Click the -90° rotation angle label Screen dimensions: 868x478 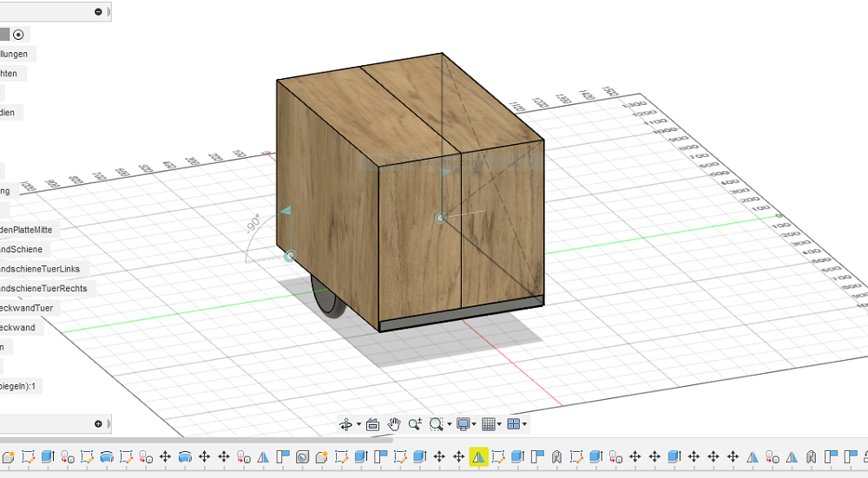point(253,224)
